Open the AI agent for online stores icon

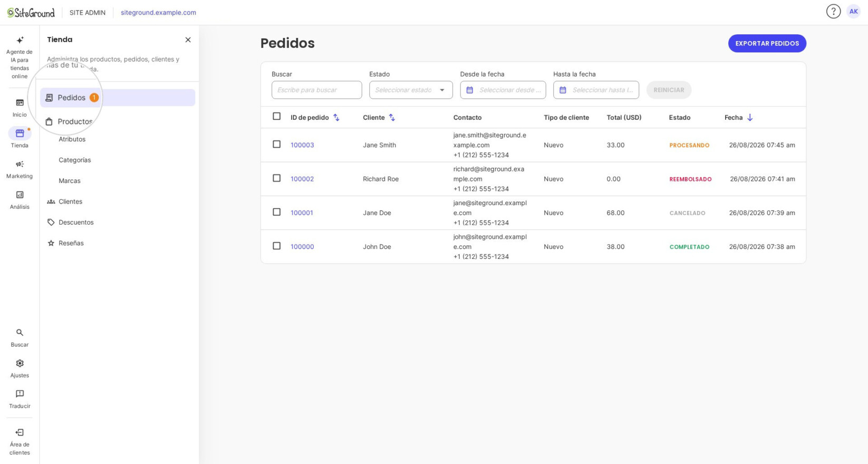20,40
